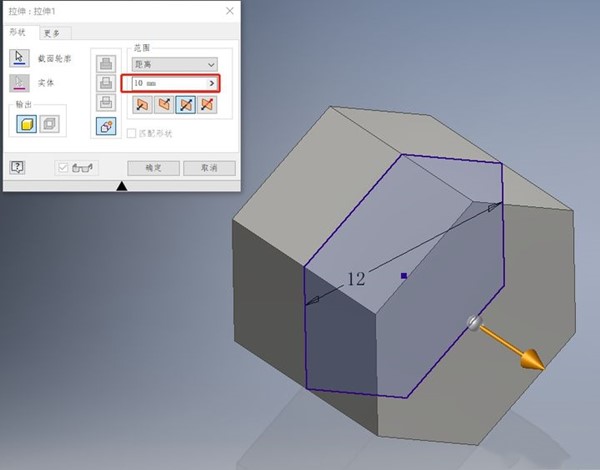Click the 确定 button
This screenshot has height=470, width=600.
[x=153, y=168]
